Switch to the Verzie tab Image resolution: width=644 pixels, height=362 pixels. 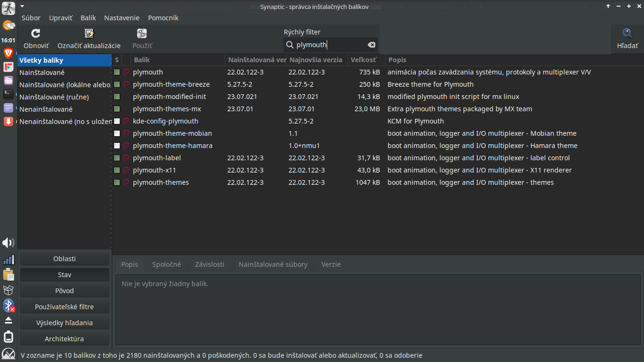[x=331, y=264]
